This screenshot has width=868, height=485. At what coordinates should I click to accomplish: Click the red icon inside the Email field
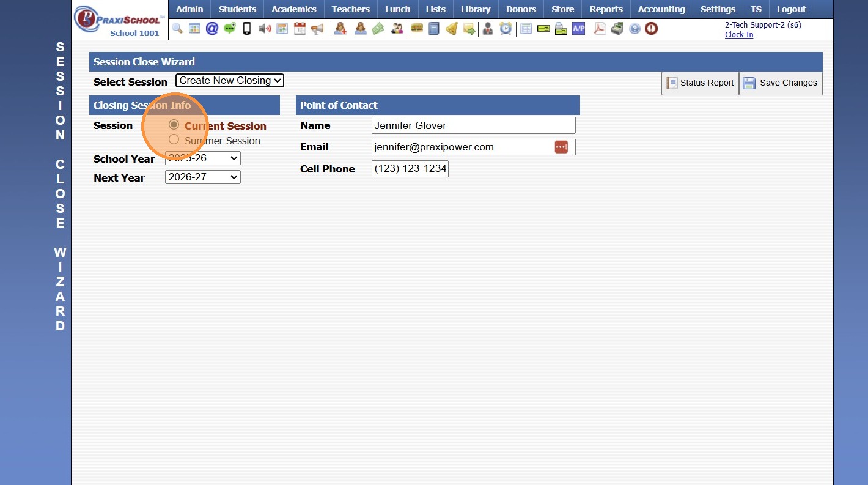[561, 147]
